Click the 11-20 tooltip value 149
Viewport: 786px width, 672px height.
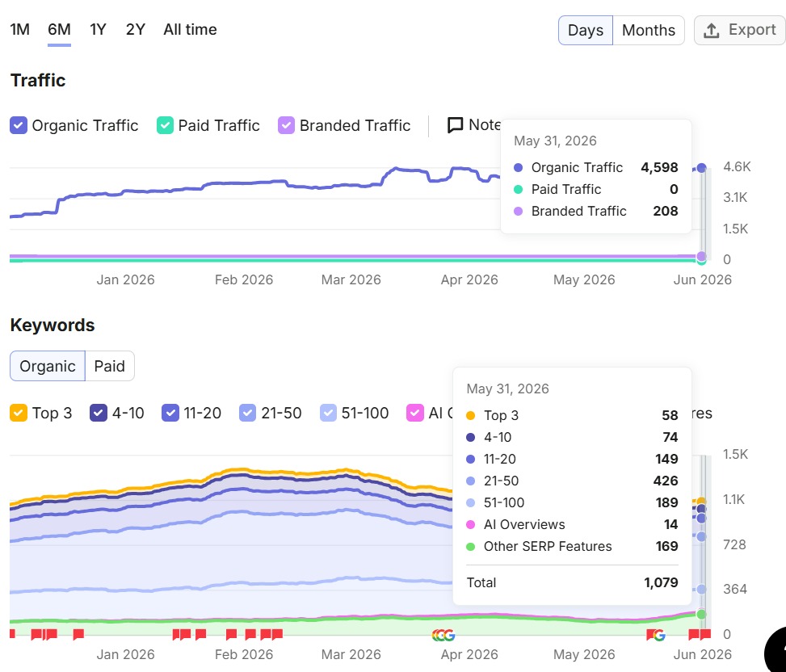666,459
